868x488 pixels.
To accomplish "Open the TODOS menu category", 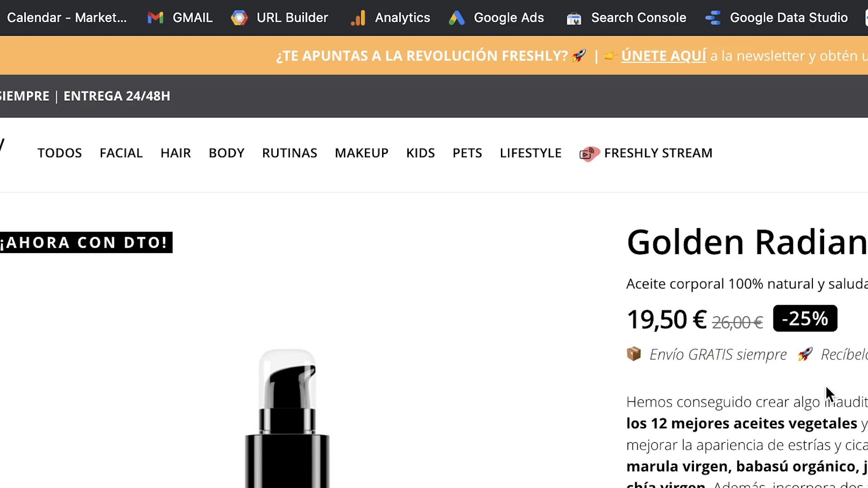I will [x=60, y=153].
